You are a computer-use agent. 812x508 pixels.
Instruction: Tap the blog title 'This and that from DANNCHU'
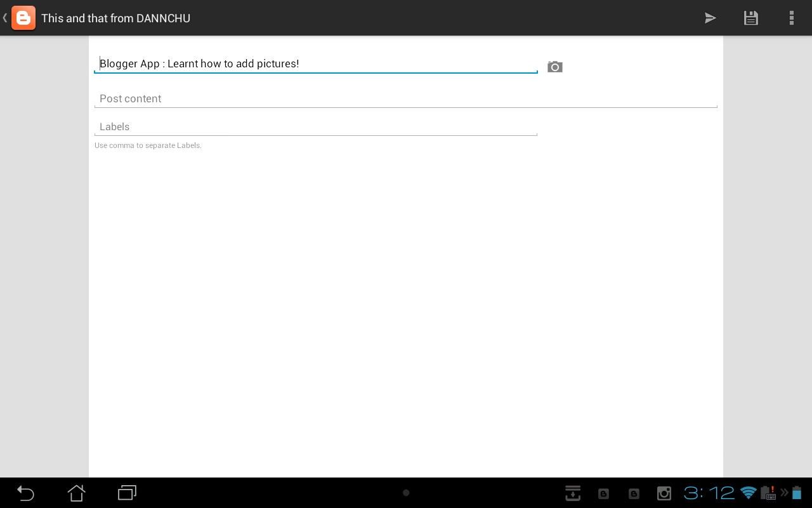[116, 18]
